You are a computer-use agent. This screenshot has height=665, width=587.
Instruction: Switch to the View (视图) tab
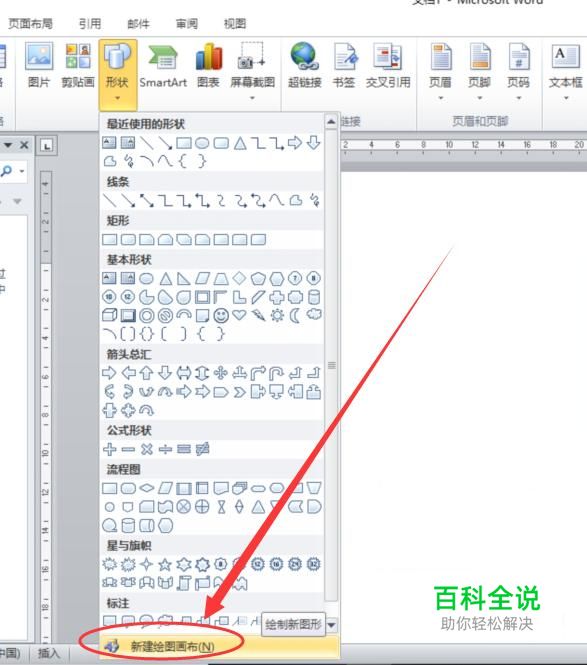pyautogui.click(x=235, y=23)
